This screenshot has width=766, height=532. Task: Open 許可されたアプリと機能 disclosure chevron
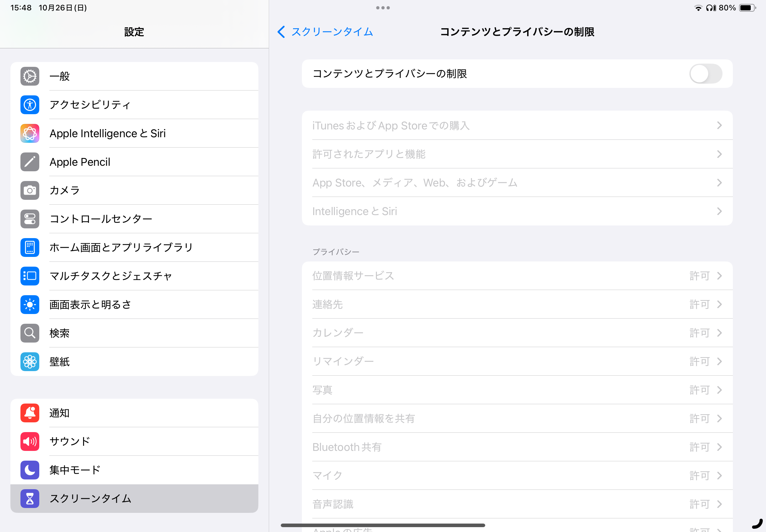pyautogui.click(x=719, y=154)
